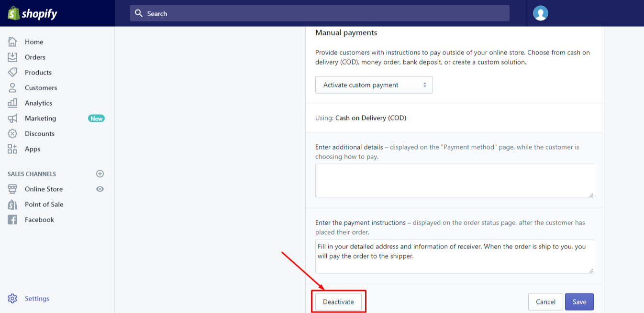Screen dimensions: 644x313
Task: Click the Facebook channel icon
Action: click(12, 219)
